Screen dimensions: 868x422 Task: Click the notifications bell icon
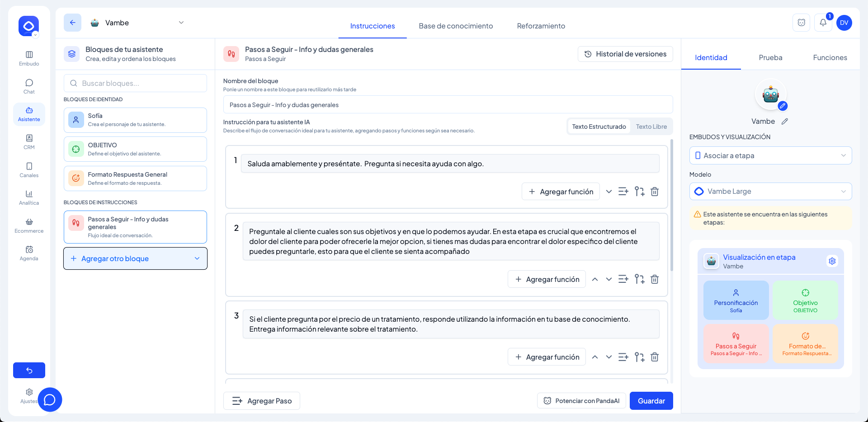point(823,23)
